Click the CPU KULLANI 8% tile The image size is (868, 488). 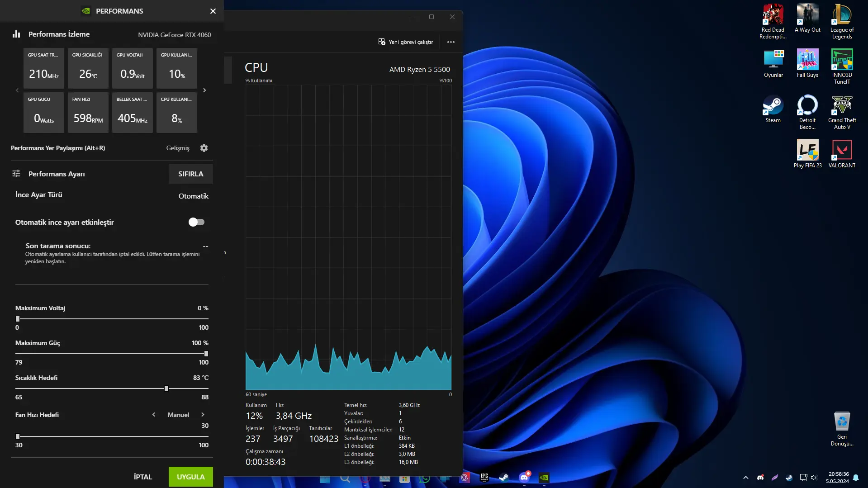click(x=177, y=113)
